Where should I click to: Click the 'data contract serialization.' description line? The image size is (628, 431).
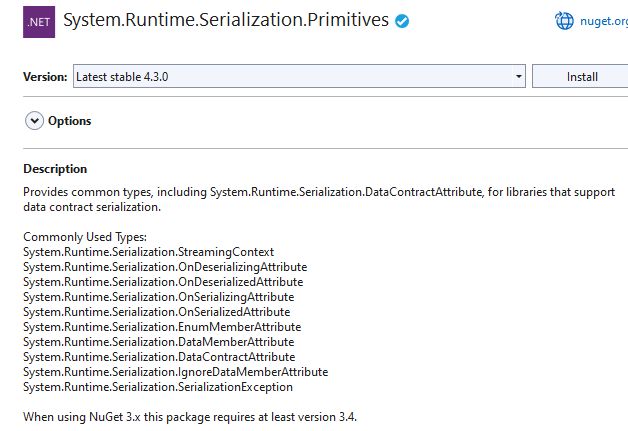pyautogui.click(x=92, y=207)
